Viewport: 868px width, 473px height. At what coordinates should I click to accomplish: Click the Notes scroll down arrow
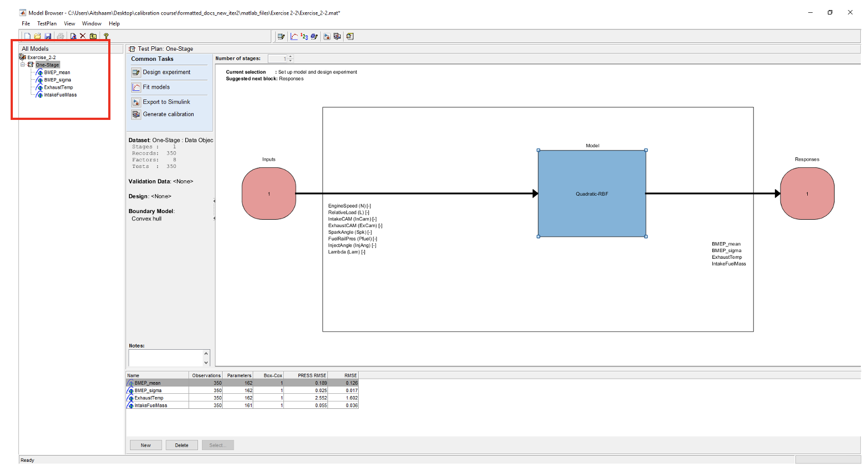[206, 363]
